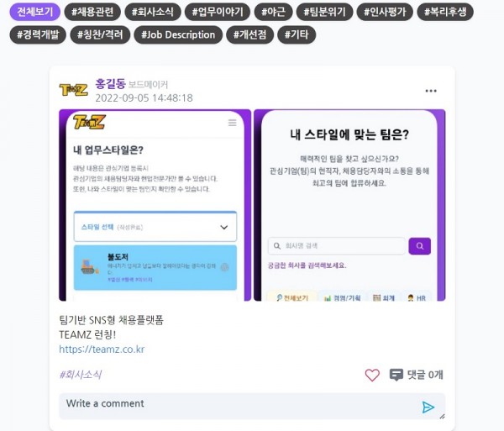Expand the 스타일 선택 dropdown chevron
Screen dimensions: 504x431
[x=223, y=227]
